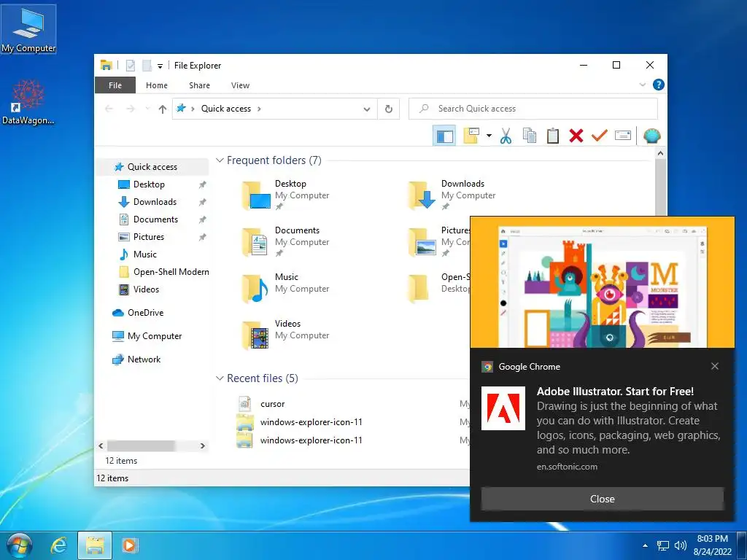Select Quick access in navigation pane
This screenshot has width=747, height=560.
(152, 167)
